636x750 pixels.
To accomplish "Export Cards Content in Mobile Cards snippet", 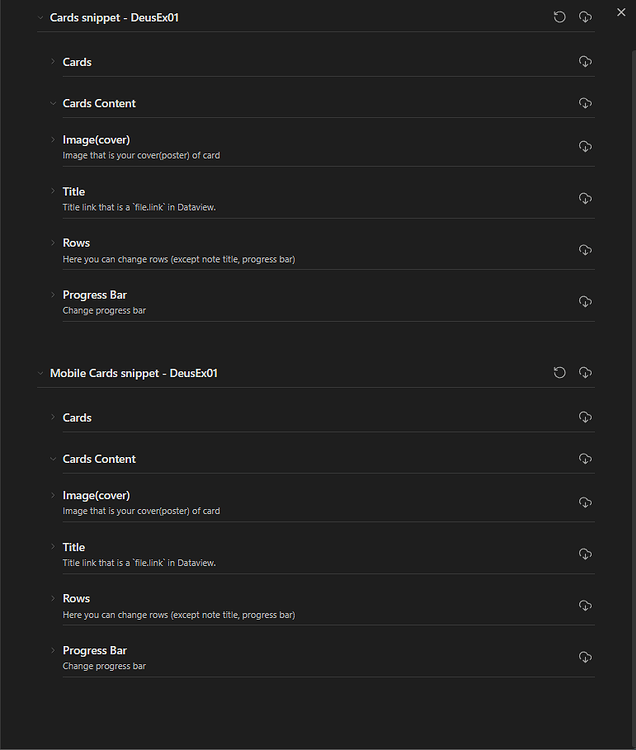I will pos(585,459).
